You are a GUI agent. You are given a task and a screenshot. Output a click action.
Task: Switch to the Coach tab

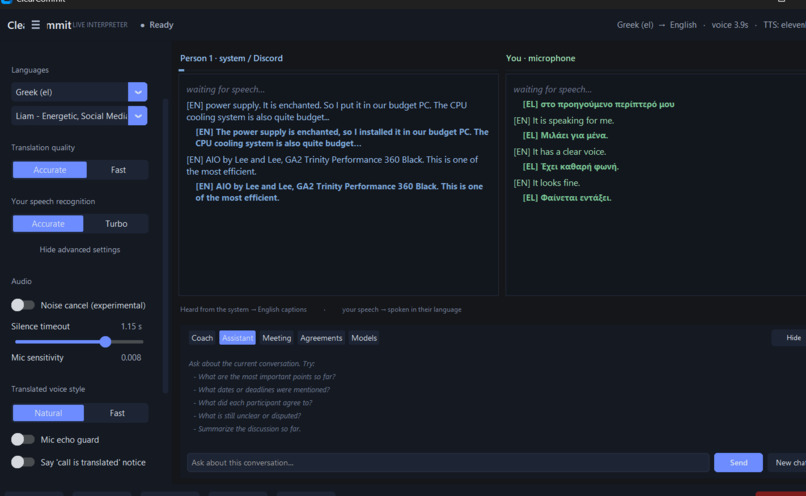click(x=202, y=338)
